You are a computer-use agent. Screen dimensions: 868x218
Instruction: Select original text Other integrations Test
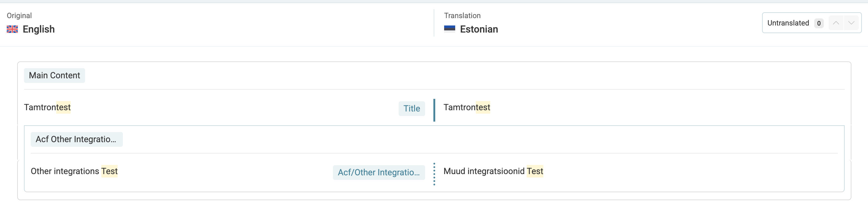pos(74,171)
